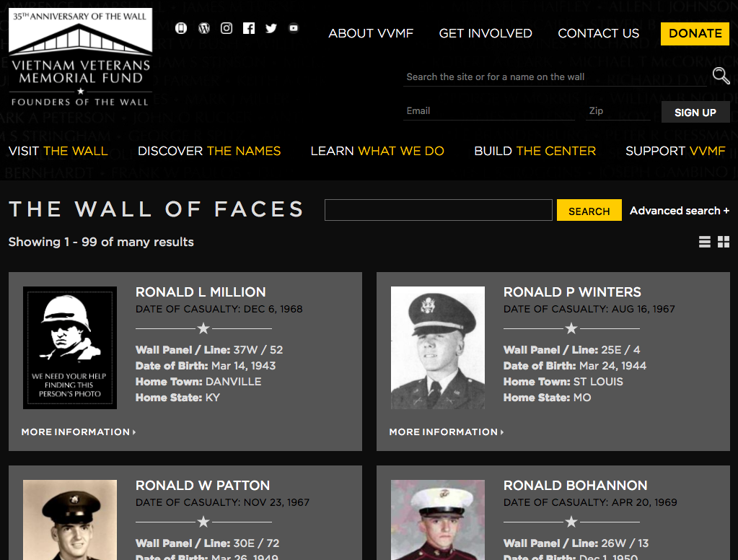Click the Zip input field

(x=618, y=111)
